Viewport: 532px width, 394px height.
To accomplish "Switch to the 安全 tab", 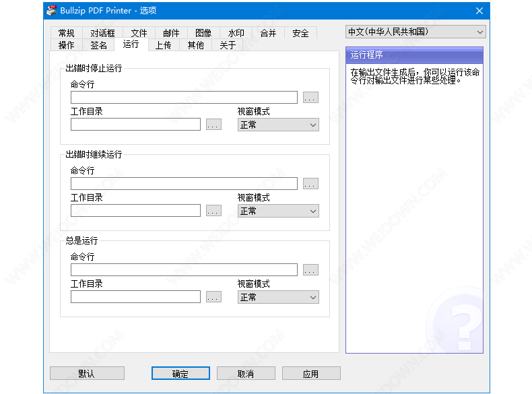I will tap(300, 33).
